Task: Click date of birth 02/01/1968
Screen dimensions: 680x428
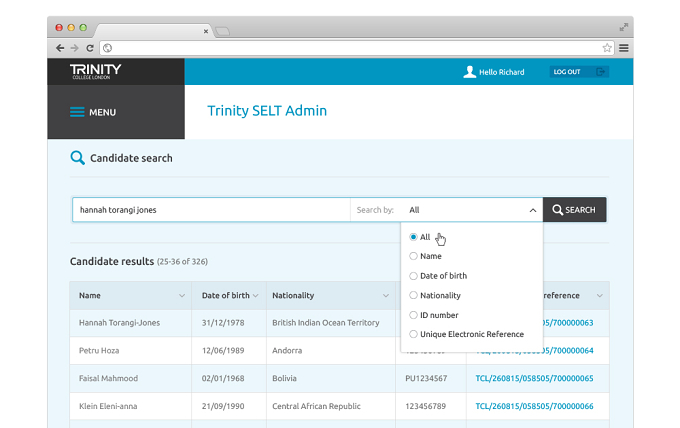Action: (x=223, y=379)
